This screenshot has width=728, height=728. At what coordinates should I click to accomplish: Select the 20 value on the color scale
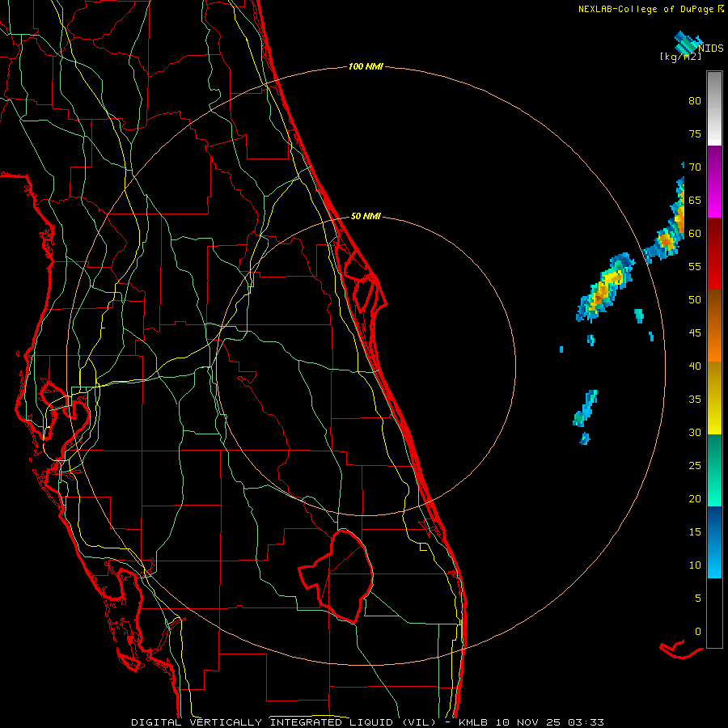[695, 499]
